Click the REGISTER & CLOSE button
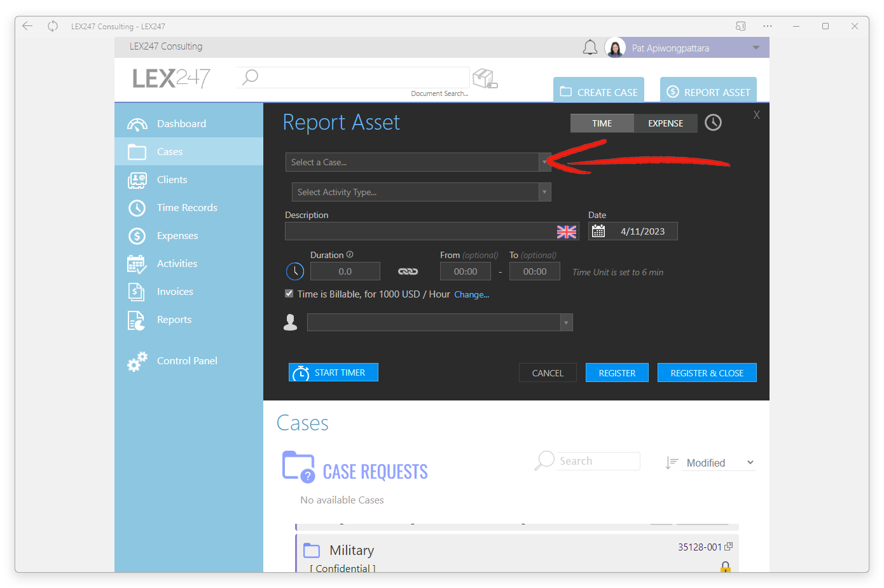884x588 pixels. (707, 373)
